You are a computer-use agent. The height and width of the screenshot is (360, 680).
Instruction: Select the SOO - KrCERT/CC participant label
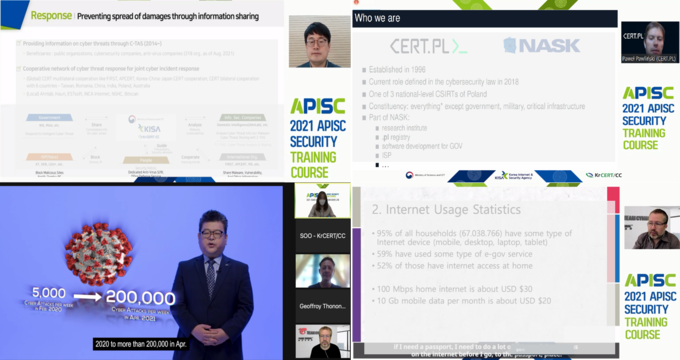click(323, 236)
